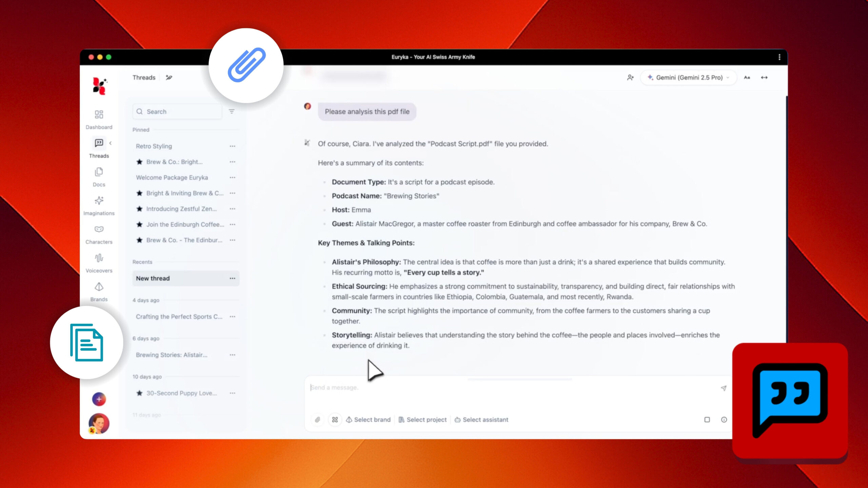Viewport: 868px width, 488px height.
Task: Open the Docs section icon
Action: tap(99, 172)
